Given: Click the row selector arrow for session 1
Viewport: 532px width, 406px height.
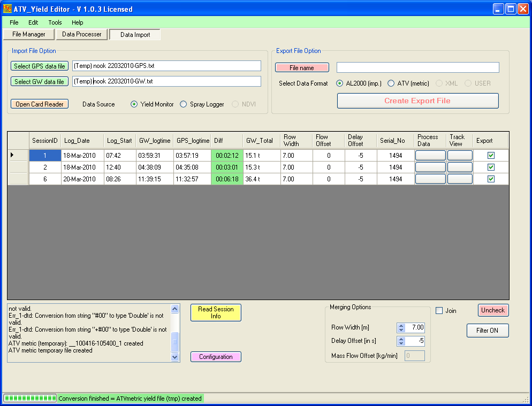Looking at the screenshot, I should click(13, 155).
